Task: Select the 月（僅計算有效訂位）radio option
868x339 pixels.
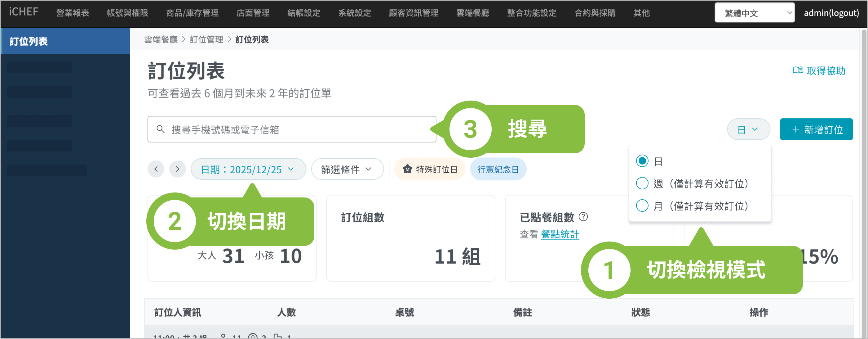Action: click(x=642, y=206)
